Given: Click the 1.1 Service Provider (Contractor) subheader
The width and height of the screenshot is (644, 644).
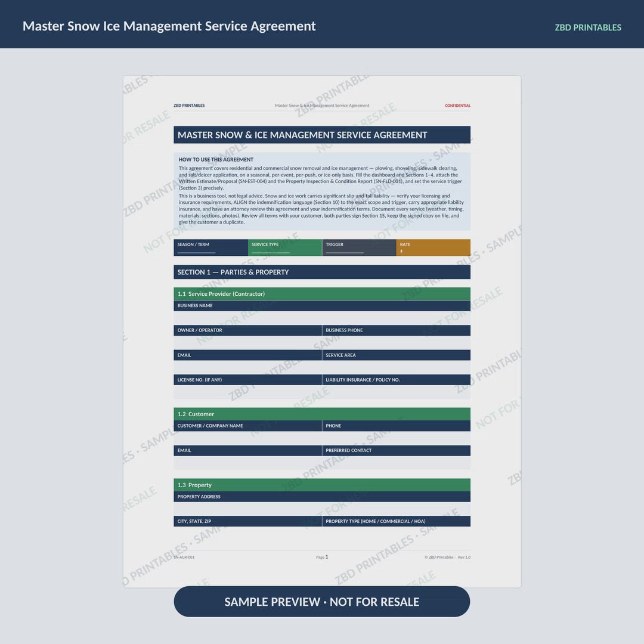Looking at the screenshot, I should (x=322, y=293).
